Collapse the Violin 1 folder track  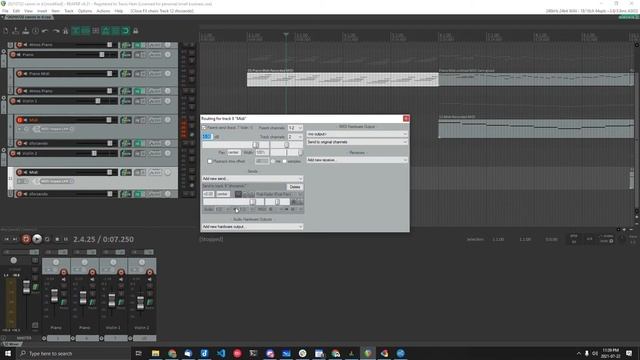click(4, 98)
